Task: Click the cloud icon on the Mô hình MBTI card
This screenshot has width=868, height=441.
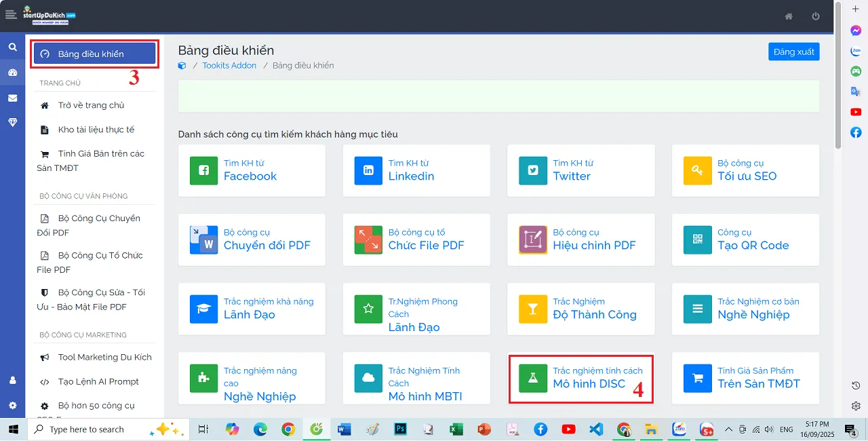Action: coord(368,379)
